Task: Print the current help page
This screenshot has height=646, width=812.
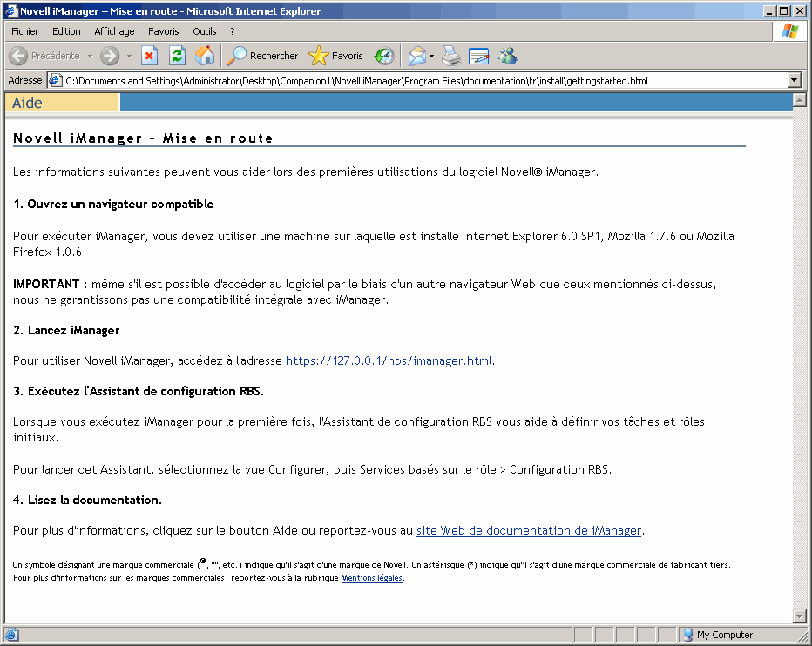Action: point(451,56)
